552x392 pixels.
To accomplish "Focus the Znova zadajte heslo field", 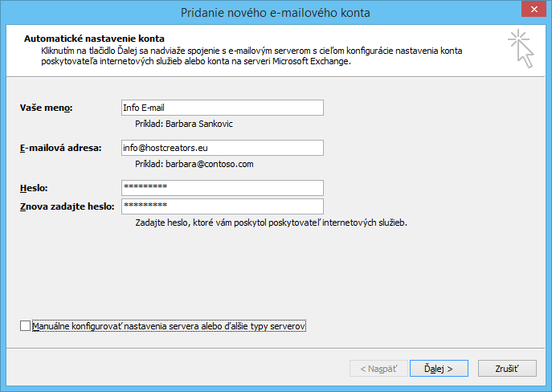I will click(x=221, y=206).
